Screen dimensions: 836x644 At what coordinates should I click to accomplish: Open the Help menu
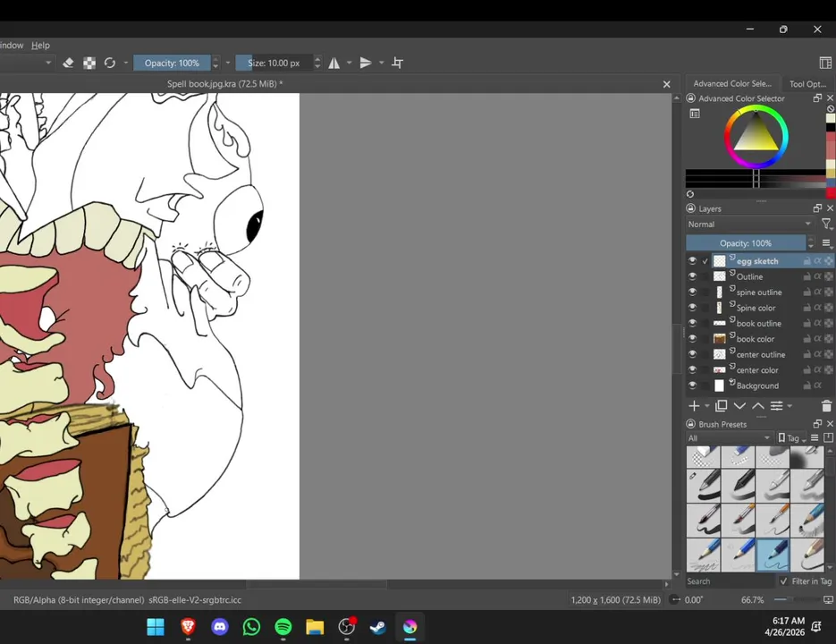coord(40,46)
